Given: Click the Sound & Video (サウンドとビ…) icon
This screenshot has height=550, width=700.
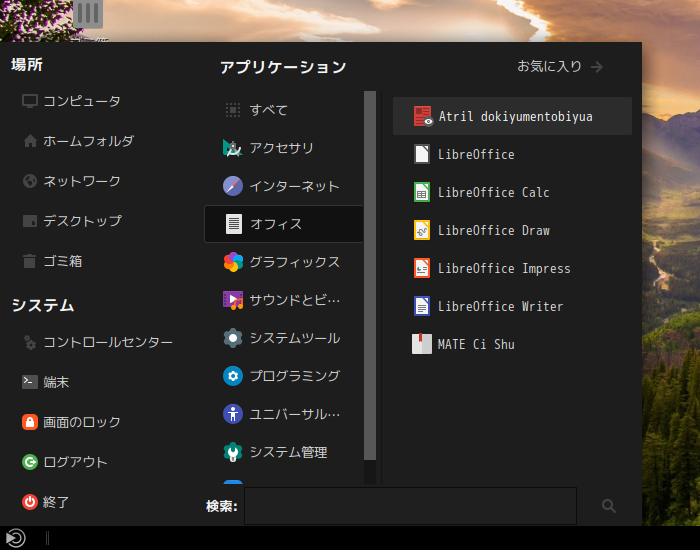Looking at the screenshot, I should pyautogui.click(x=233, y=300).
